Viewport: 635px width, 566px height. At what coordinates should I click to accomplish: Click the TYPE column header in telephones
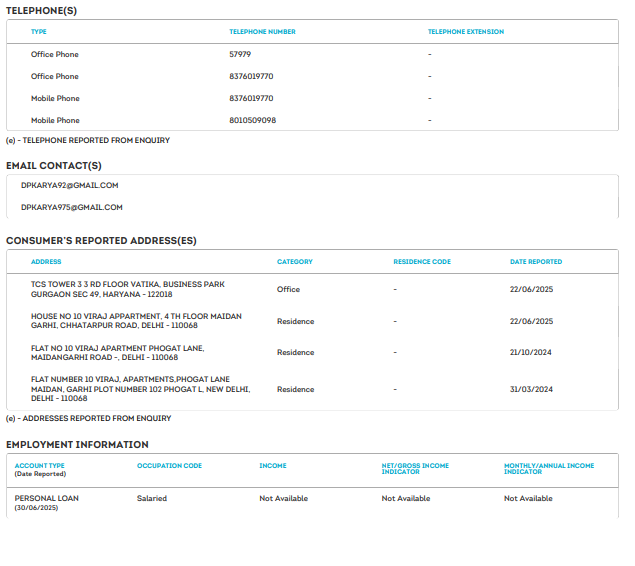pyautogui.click(x=39, y=32)
